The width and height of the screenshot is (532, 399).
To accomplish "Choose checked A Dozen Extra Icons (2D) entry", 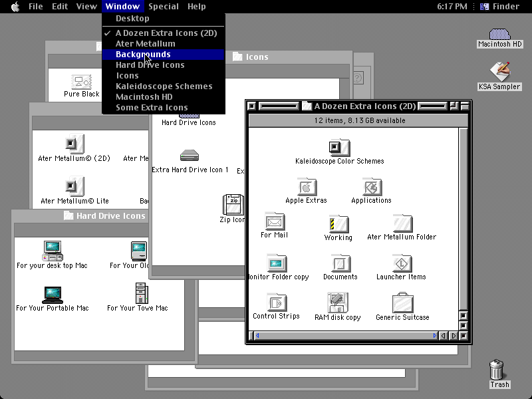I will click(163, 33).
